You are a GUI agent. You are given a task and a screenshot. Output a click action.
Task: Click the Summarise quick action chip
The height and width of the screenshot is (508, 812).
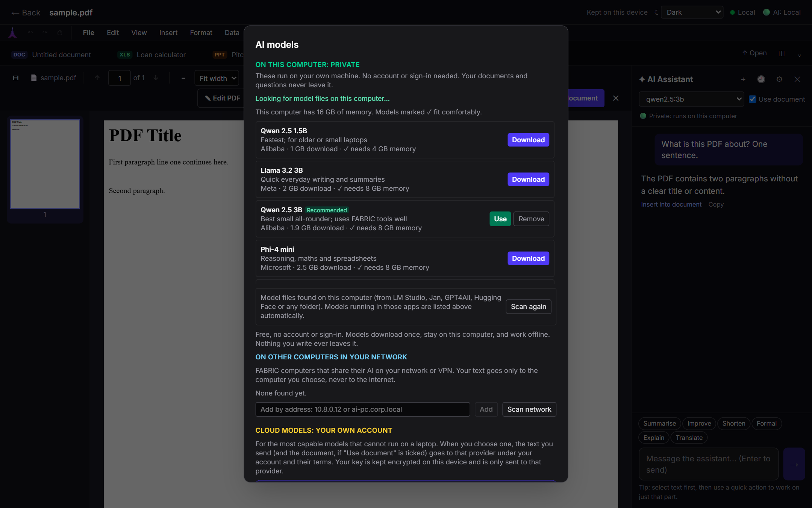click(659, 424)
